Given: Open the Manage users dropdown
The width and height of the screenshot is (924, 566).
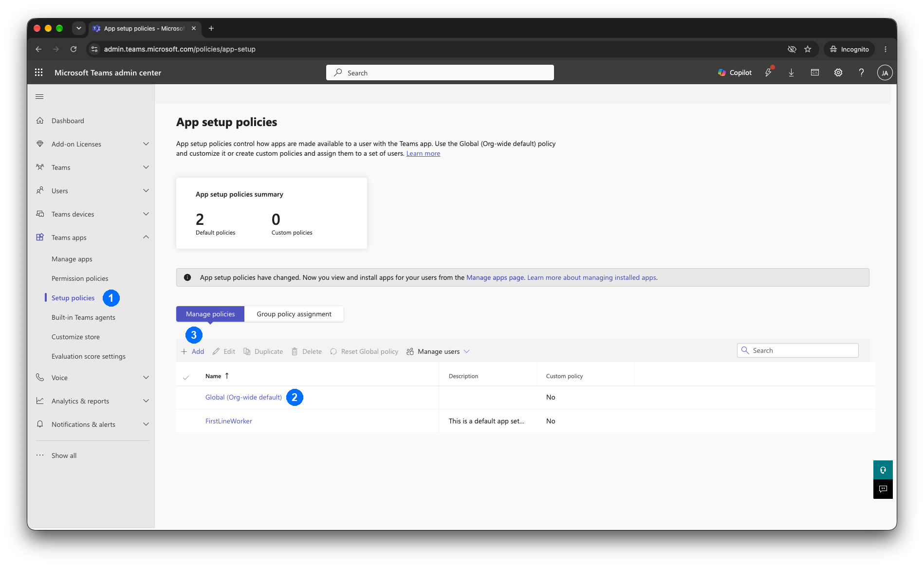Looking at the screenshot, I should [x=438, y=351].
